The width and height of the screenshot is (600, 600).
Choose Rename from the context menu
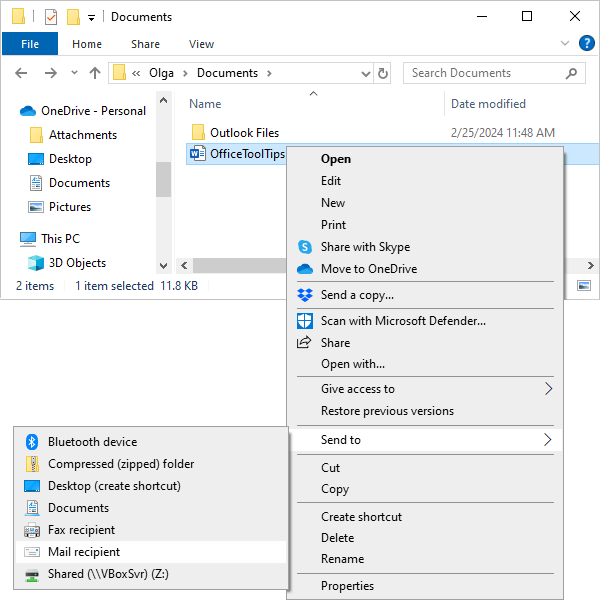coord(425,559)
